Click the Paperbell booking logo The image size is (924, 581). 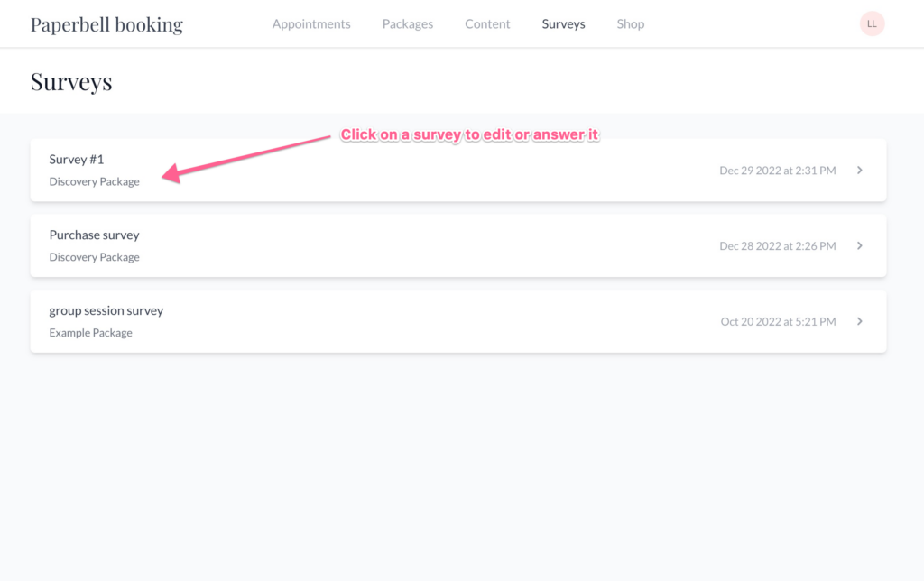[106, 24]
